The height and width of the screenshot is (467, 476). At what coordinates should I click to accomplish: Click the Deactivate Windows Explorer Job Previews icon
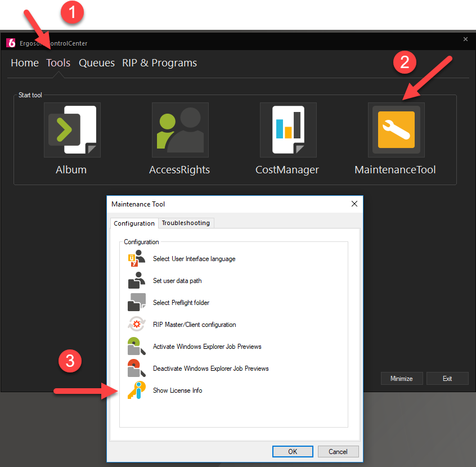[x=136, y=368]
